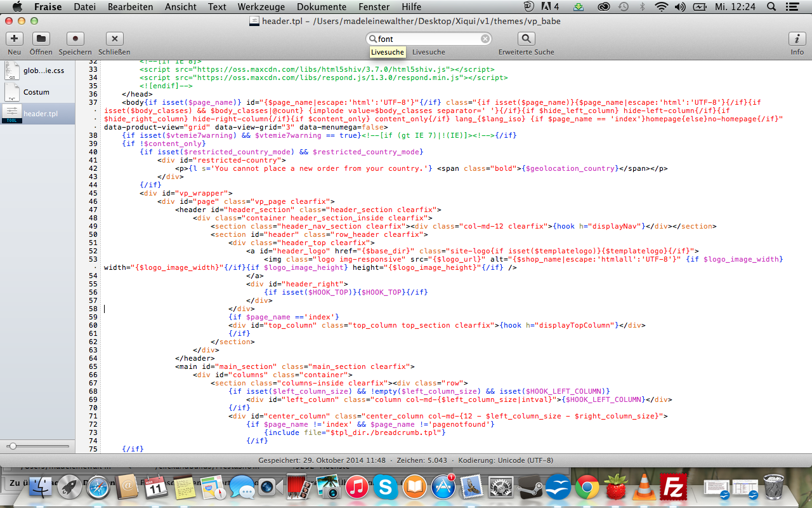Image resolution: width=812 pixels, height=508 pixels.
Task: Open the Wi-Fi status menu
Action: click(x=662, y=7)
